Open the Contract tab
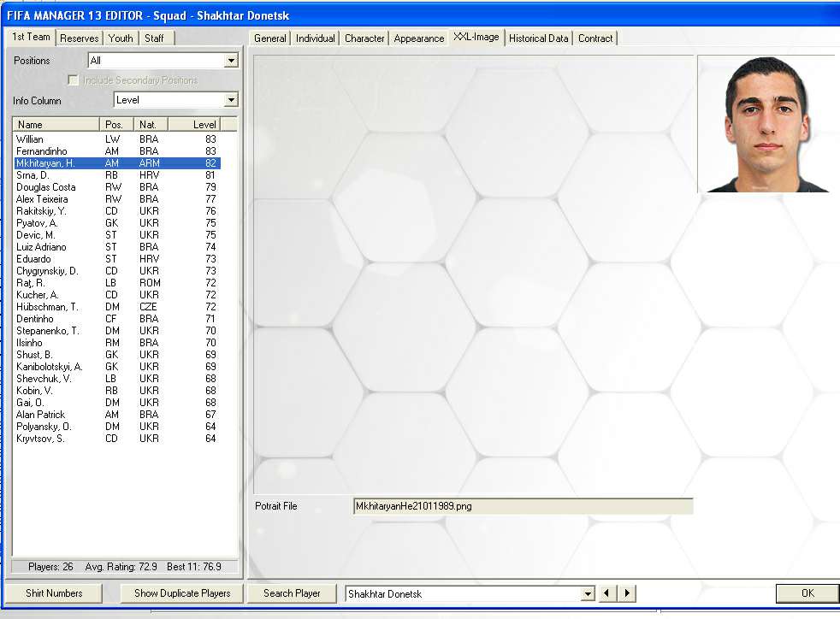840x619 pixels. point(595,38)
